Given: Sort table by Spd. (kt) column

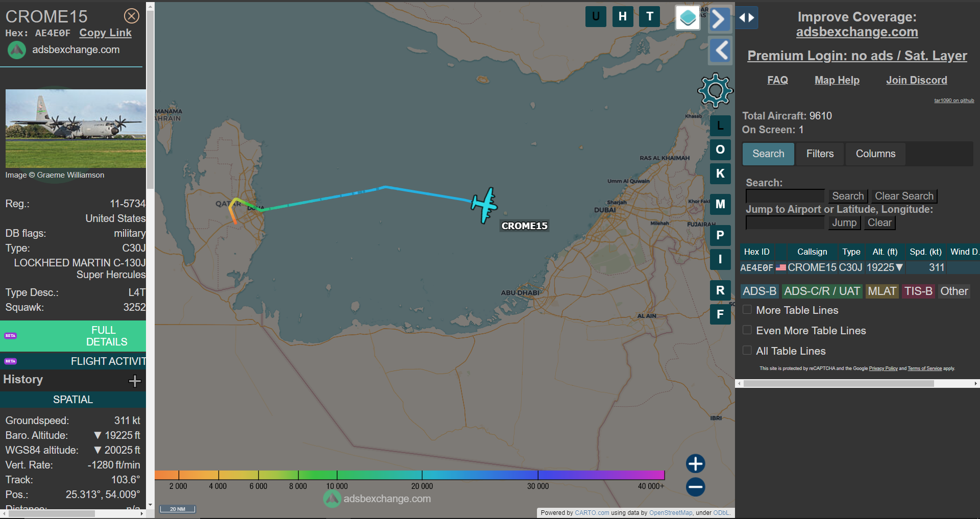Looking at the screenshot, I should 925,252.
